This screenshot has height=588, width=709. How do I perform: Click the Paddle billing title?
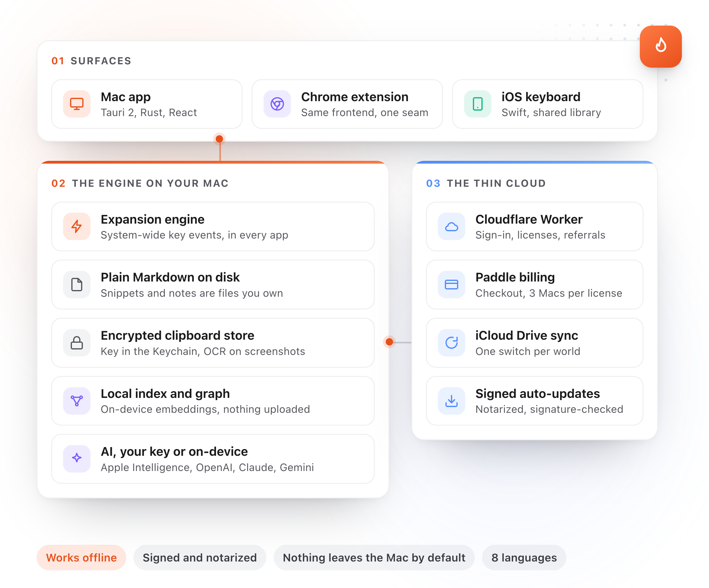[x=515, y=277]
